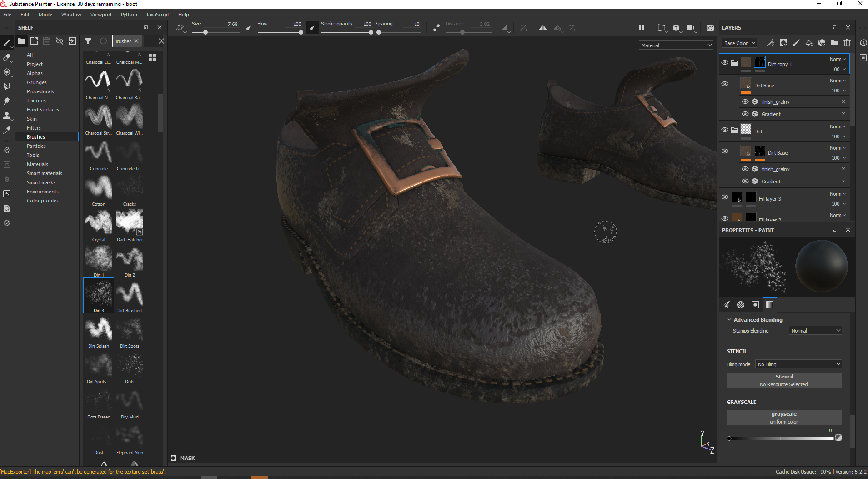The image size is (868, 479).
Task: Collapse the Advanced Blending section
Action: pyautogui.click(x=729, y=320)
